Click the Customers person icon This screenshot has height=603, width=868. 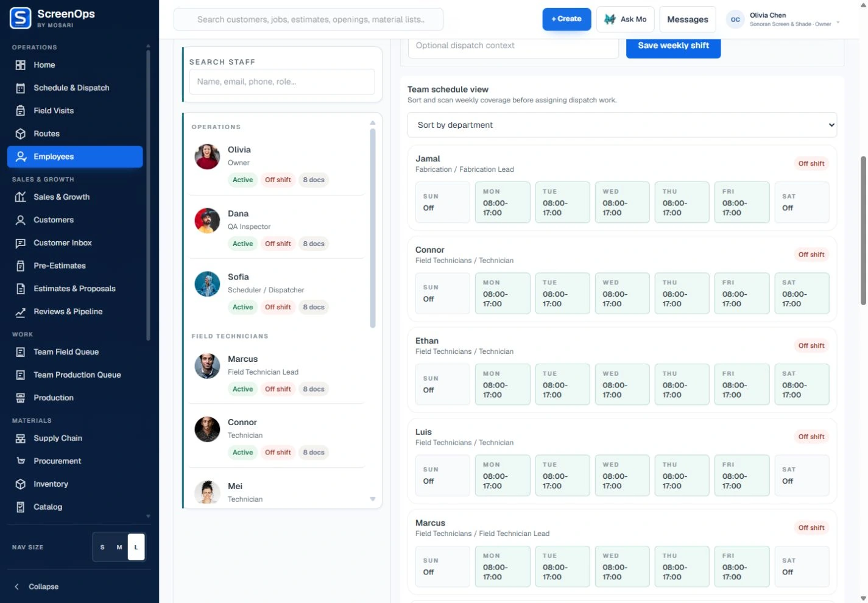pos(21,220)
